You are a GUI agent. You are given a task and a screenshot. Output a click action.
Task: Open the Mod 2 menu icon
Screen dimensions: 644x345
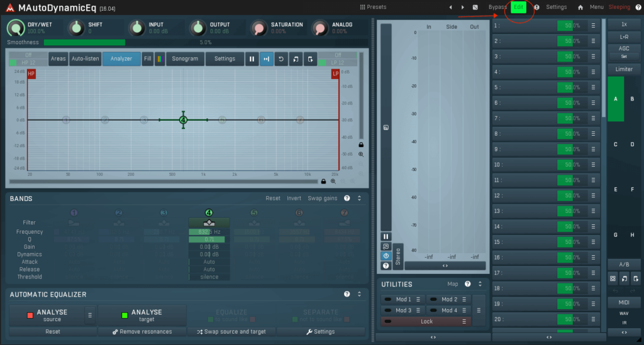[x=464, y=300]
